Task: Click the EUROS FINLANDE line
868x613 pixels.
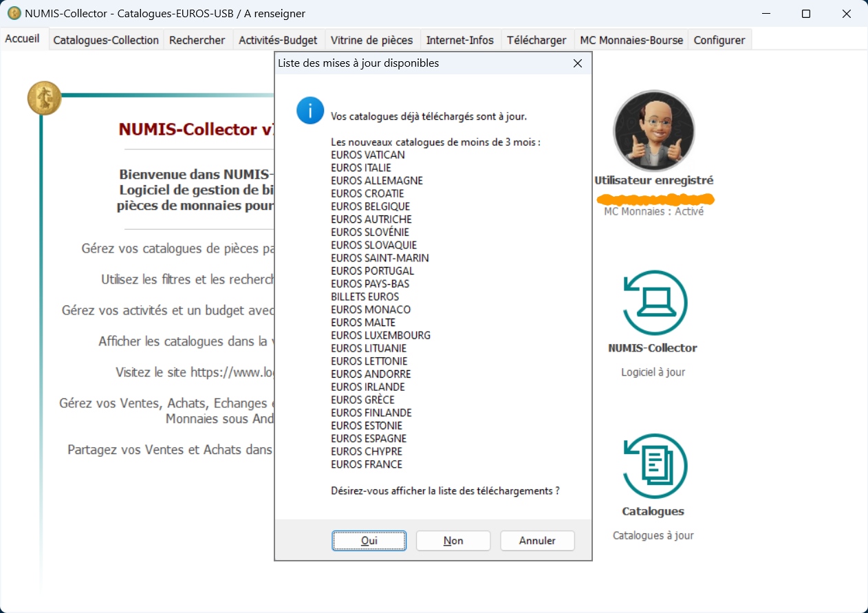Action: coord(371,413)
